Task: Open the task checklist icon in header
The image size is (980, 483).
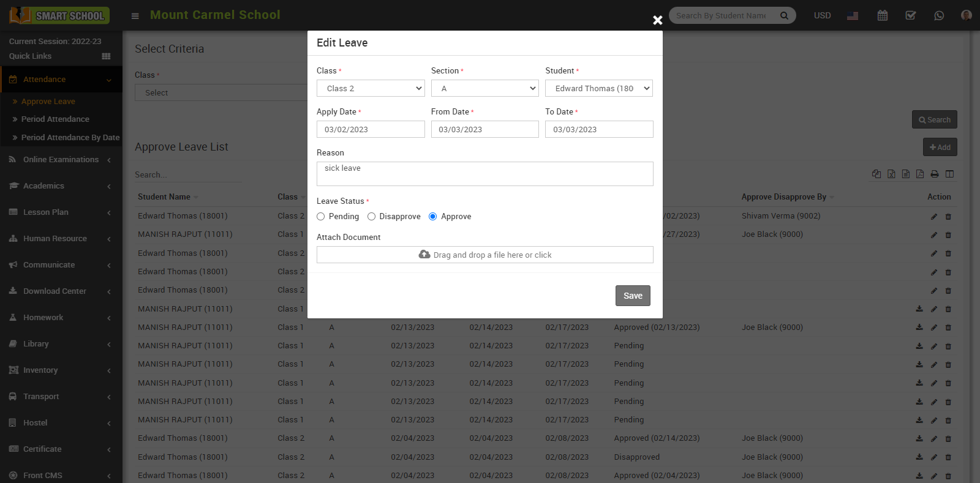Action: 911,15
